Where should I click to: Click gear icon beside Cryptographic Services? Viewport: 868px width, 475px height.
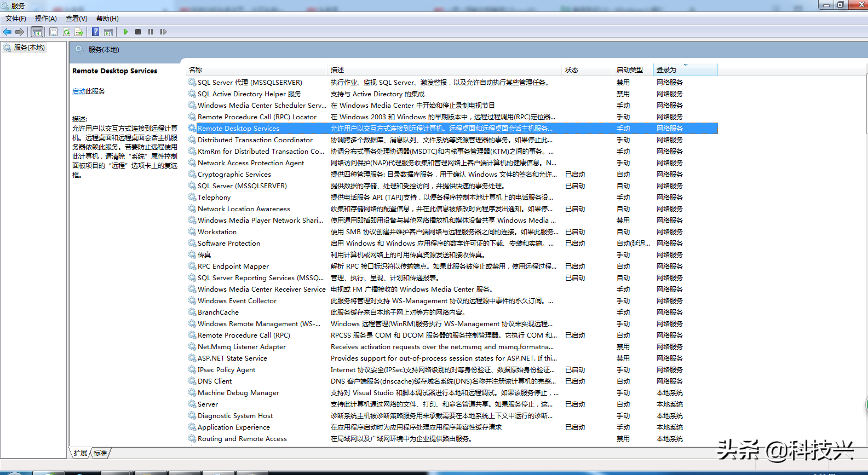point(192,174)
